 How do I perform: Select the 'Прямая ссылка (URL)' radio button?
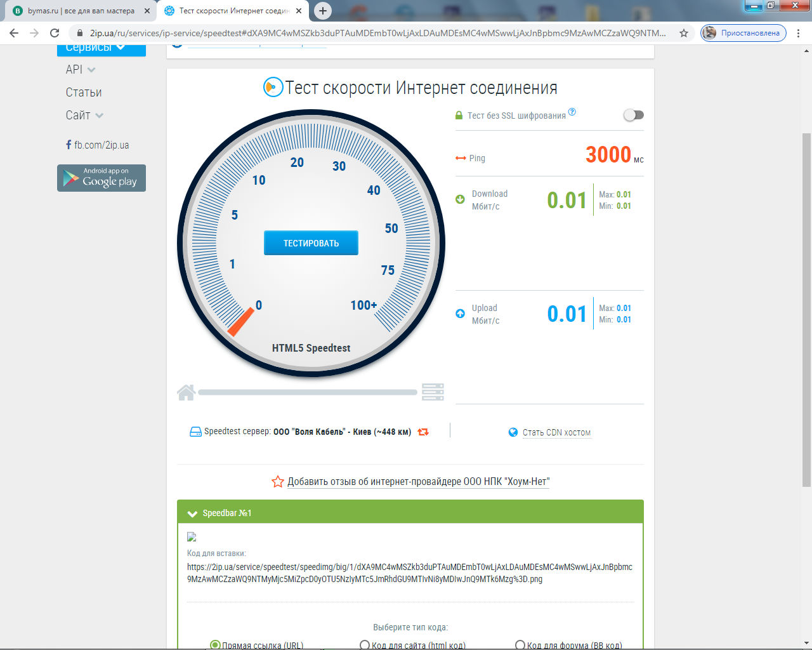point(215,645)
